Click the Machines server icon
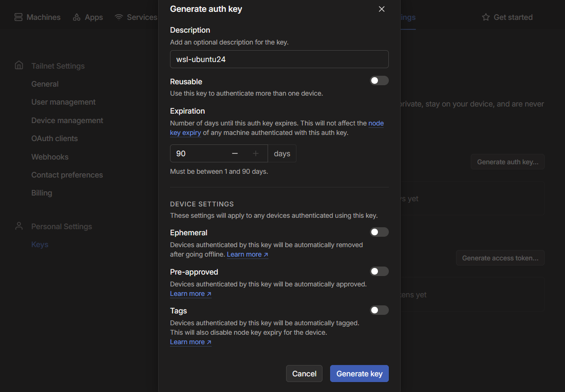The width and height of the screenshot is (565, 392). 18,17
